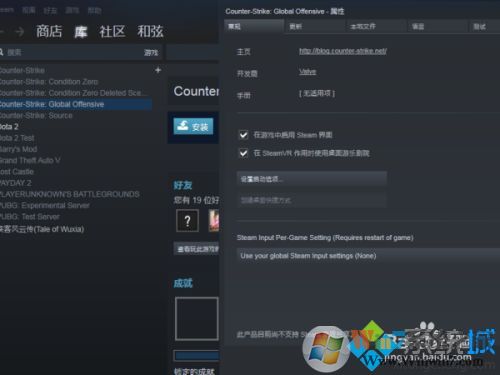Select Lost Castle
The height and width of the screenshot is (375, 500).
tap(17, 172)
